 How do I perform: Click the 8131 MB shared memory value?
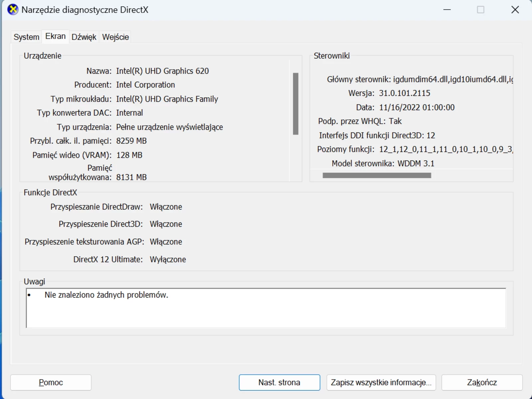[x=131, y=177]
